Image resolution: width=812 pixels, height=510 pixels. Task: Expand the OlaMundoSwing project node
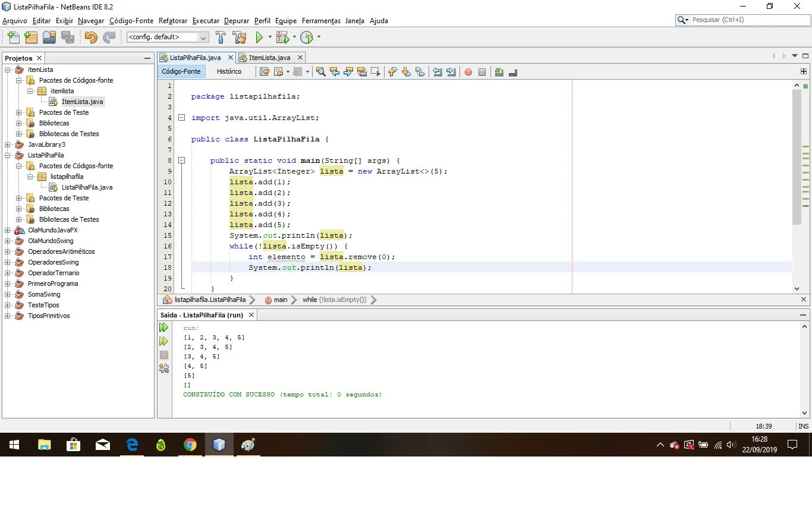click(x=8, y=241)
